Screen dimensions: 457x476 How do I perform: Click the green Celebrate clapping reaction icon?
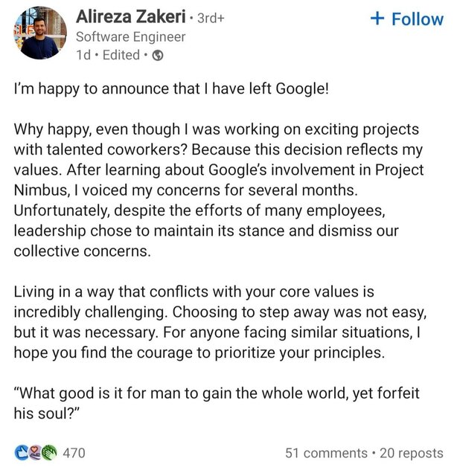(48, 452)
